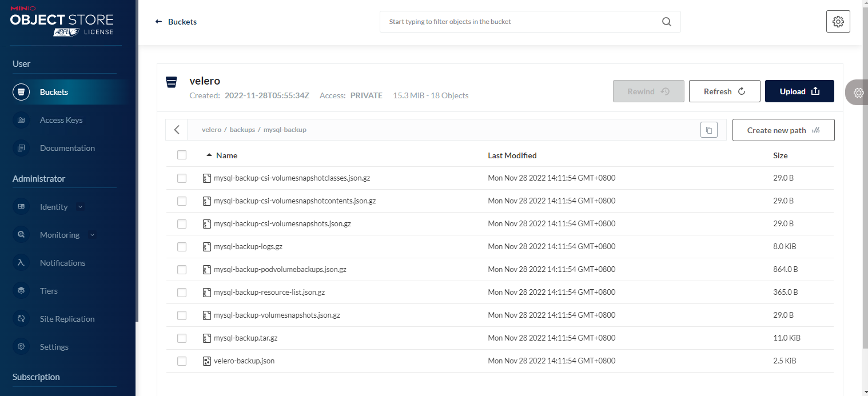
Task: Check mysql-backup-volumesnapshots.json.gz row checkbox
Action: click(182, 315)
